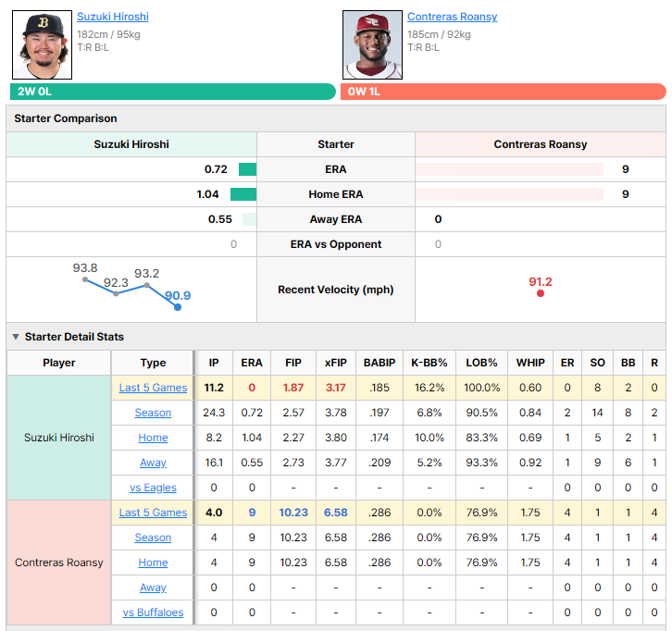This screenshot has height=631, width=672.
Task: Click the Suzuki Hiroshi comparison column header
Action: coord(131,144)
